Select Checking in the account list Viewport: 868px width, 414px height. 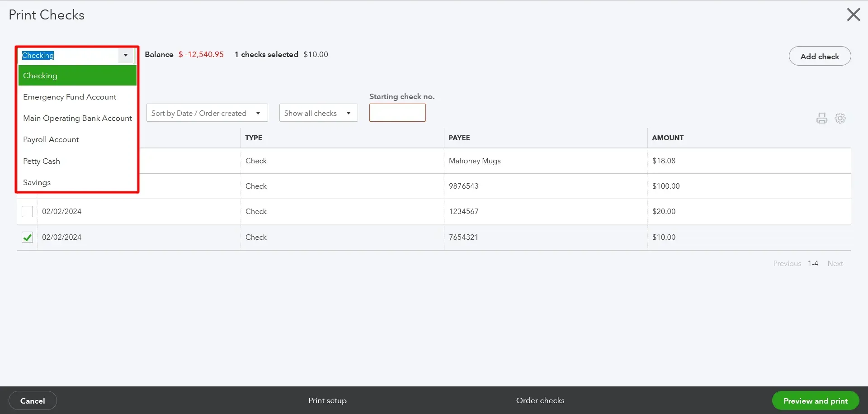[77, 76]
